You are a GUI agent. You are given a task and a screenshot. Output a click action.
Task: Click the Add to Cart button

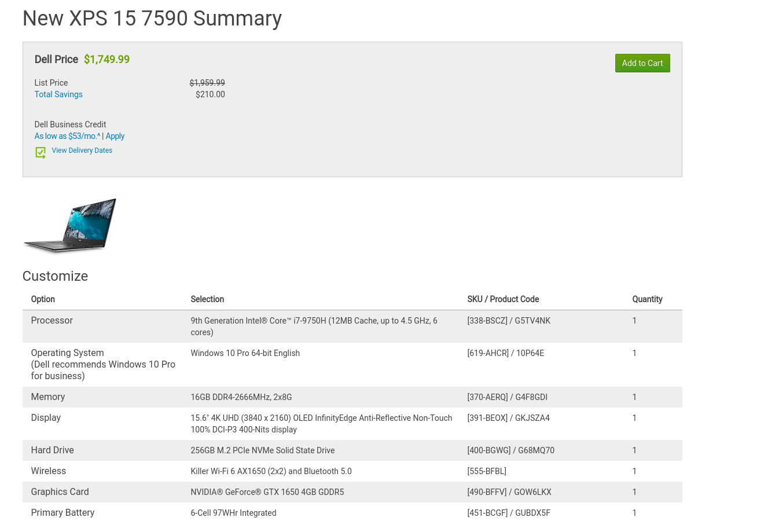(642, 63)
